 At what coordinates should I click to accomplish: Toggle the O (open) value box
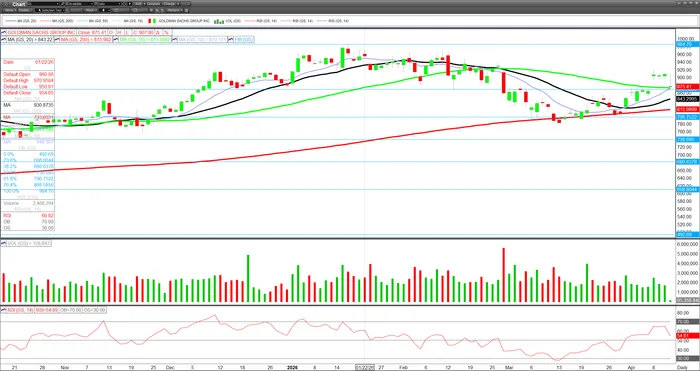click(111, 33)
